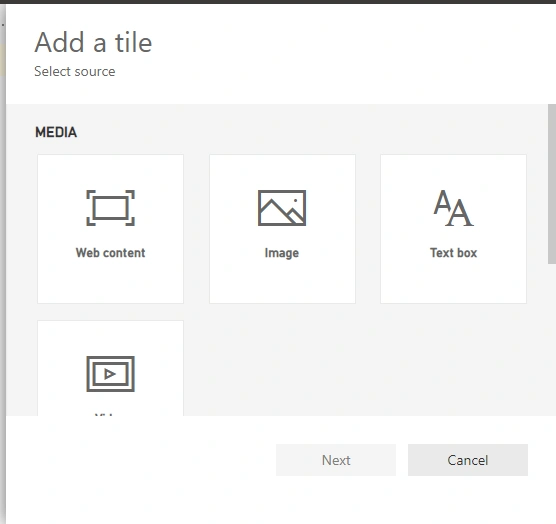The height and width of the screenshot is (524, 556).
Task: Pick the Text box AA icon
Action: pos(454,208)
